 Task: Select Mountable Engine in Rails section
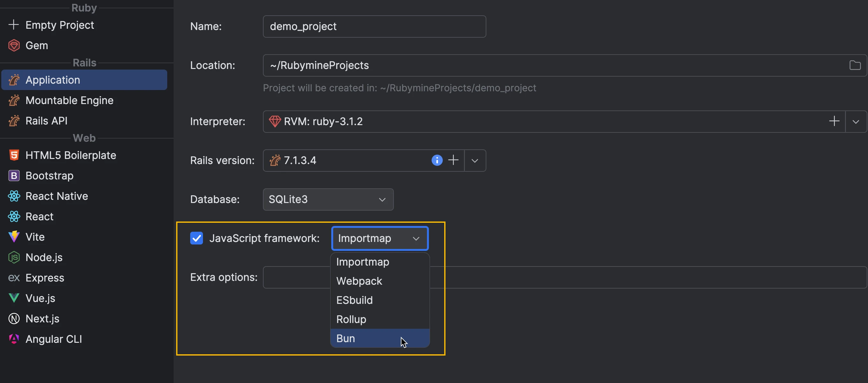[x=70, y=100]
